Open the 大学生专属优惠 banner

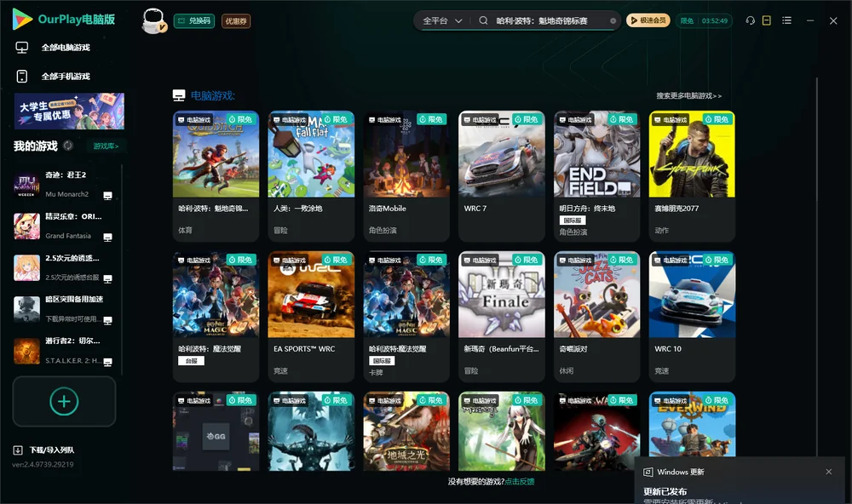[69, 111]
